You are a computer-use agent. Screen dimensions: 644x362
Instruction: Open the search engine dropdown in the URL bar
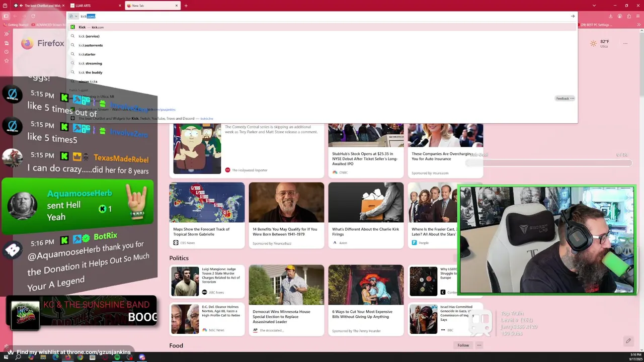(73, 16)
